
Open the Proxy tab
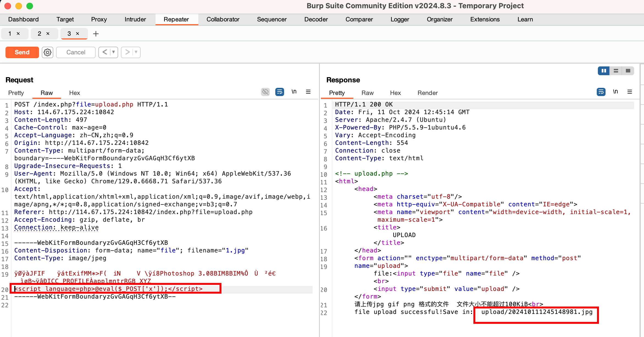pos(99,19)
